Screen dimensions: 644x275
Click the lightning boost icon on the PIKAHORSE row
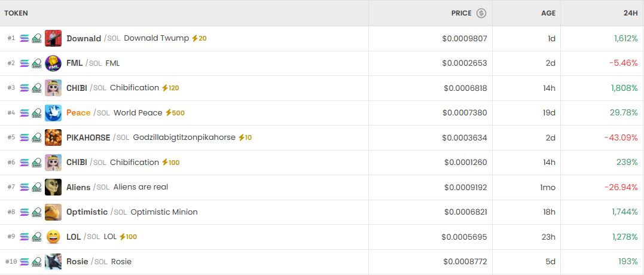pyautogui.click(x=242, y=137)
